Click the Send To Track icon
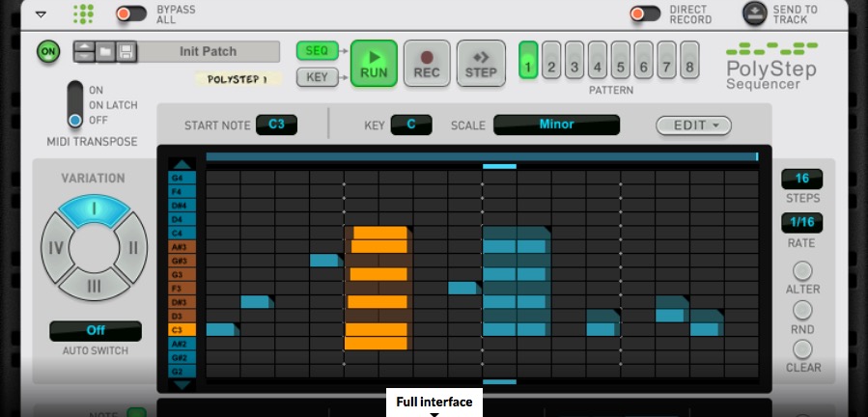Viewport: 868px width, 417px height. coord(755,14)
